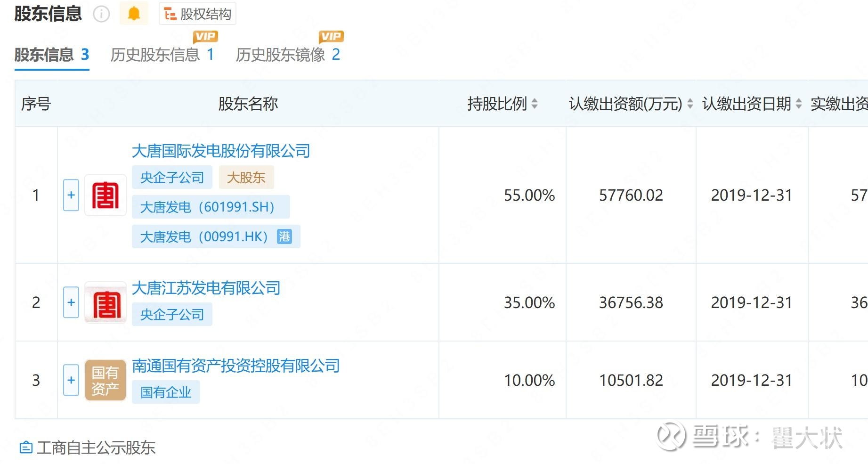Click the 股东名称 column header
This screenshot has height=464, width=868.
[248, 104]
